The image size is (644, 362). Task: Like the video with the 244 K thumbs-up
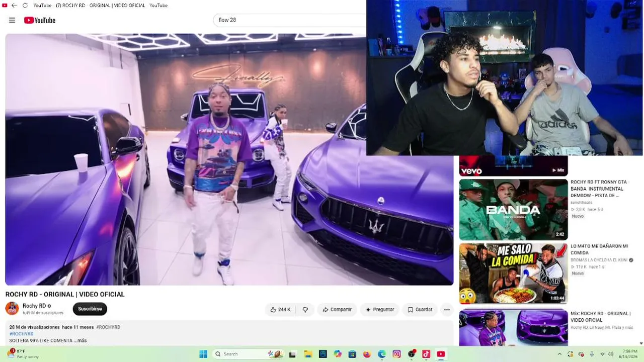[280, 310]
